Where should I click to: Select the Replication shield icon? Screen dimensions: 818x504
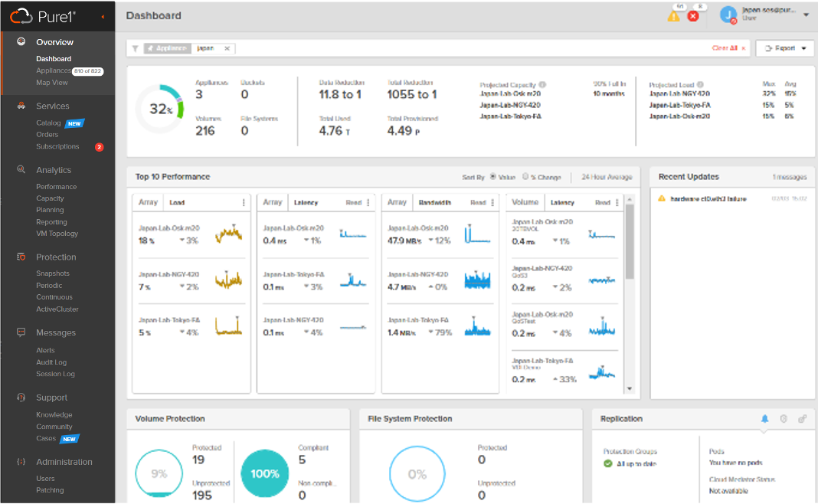[784, 418]
